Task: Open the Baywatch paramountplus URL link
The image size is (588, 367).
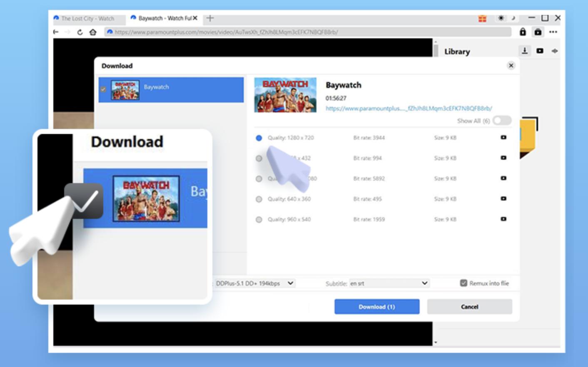Action: click(x=409, y=109)
